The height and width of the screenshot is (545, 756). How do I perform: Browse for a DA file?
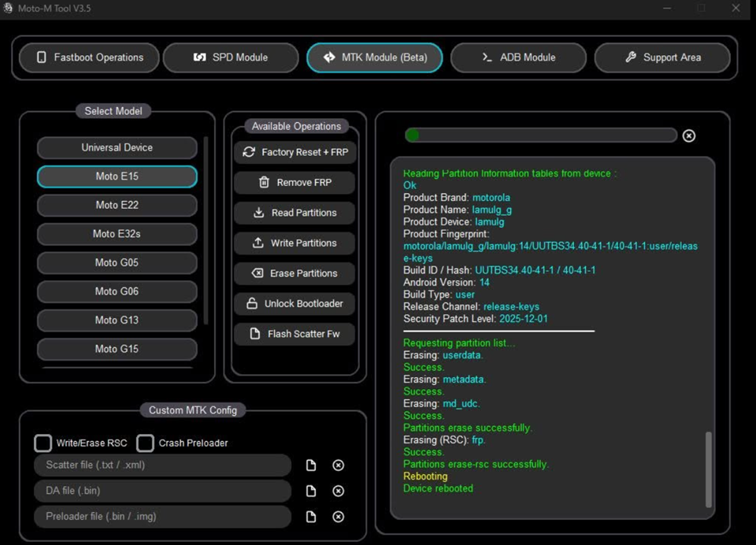(x=311, y=491)
